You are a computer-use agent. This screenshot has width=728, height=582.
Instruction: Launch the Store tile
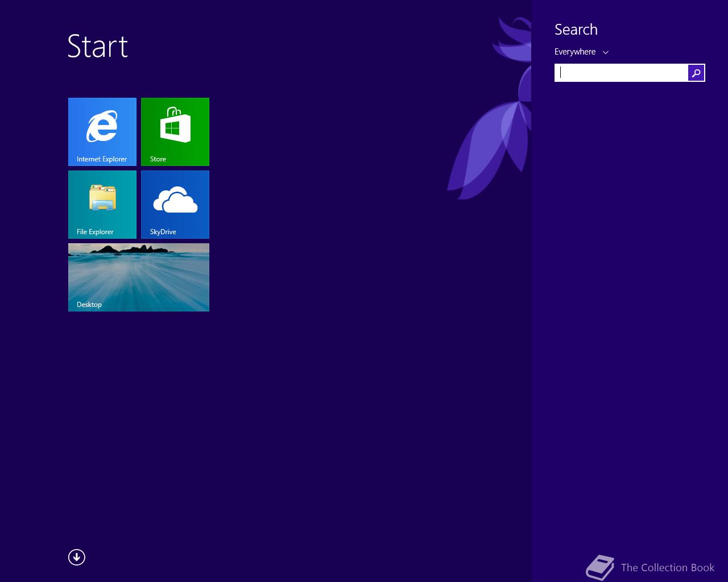pyautogui.click(x=175, y=132)
